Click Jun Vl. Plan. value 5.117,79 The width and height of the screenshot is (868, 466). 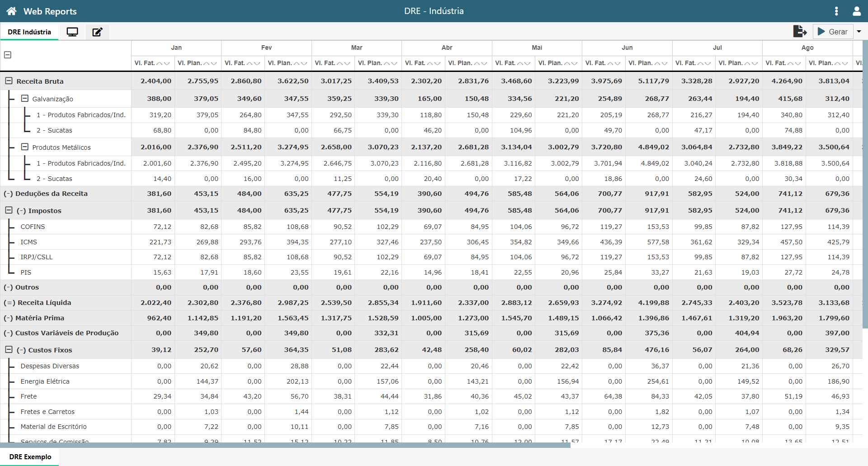point(654,81)
